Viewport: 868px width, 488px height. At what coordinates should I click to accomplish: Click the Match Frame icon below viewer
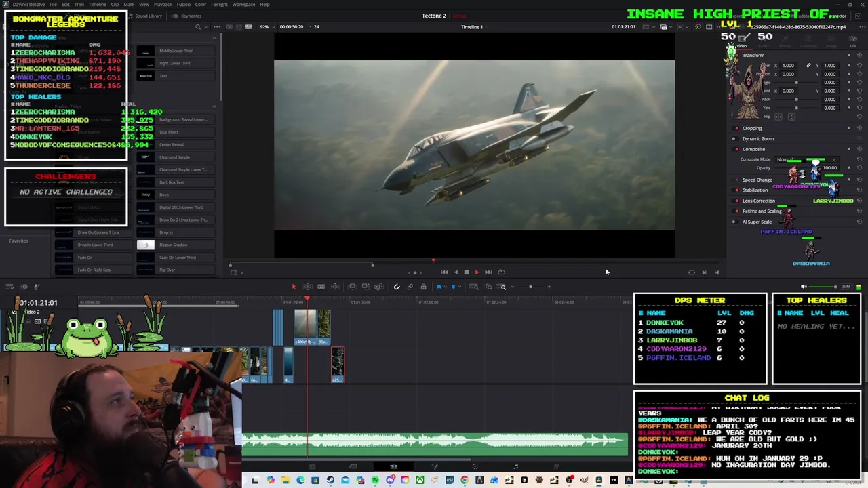[x=691, y=272]
